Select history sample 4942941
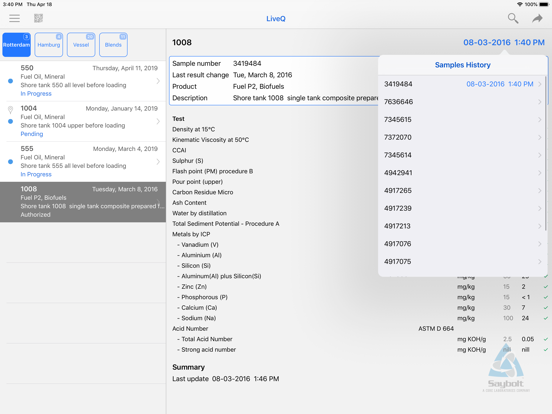Image resolution: width=552 pixels, height=414 pixels. click(463, 173)
